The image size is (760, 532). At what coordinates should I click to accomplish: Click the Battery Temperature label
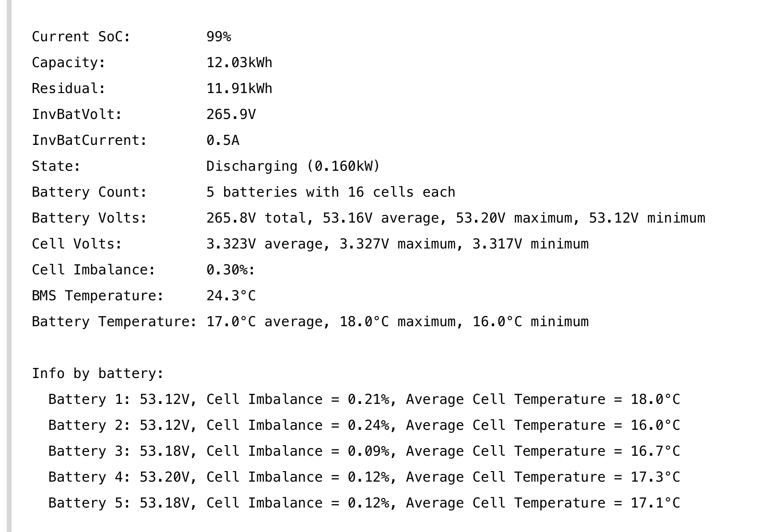click(114, 322)
